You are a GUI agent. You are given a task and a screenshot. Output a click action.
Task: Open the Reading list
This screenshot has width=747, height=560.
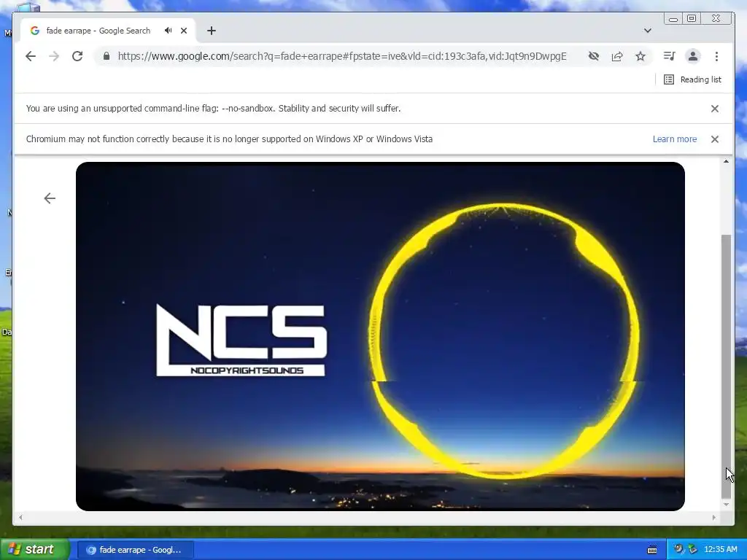[x=693, y=79]
